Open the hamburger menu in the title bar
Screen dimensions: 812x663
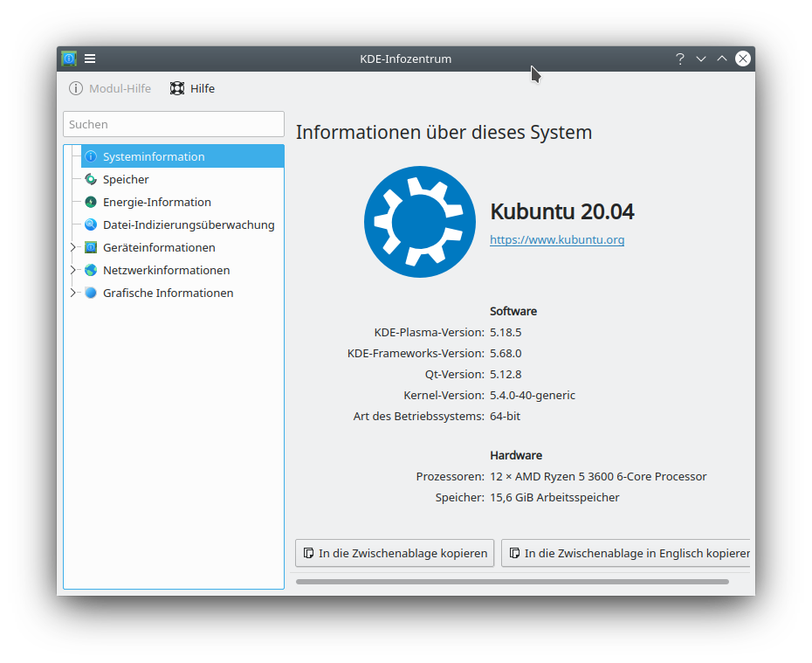click(x=90, y=59)
